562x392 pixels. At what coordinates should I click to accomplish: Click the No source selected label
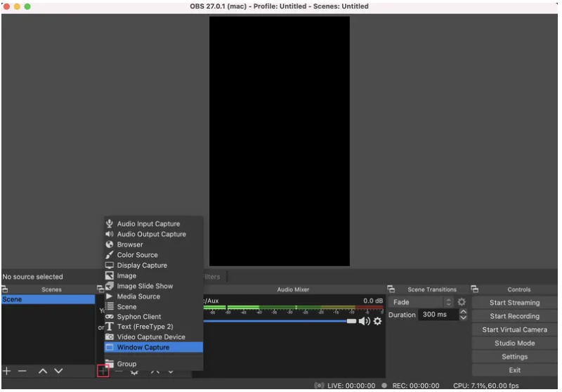click(x=32, y=277)
